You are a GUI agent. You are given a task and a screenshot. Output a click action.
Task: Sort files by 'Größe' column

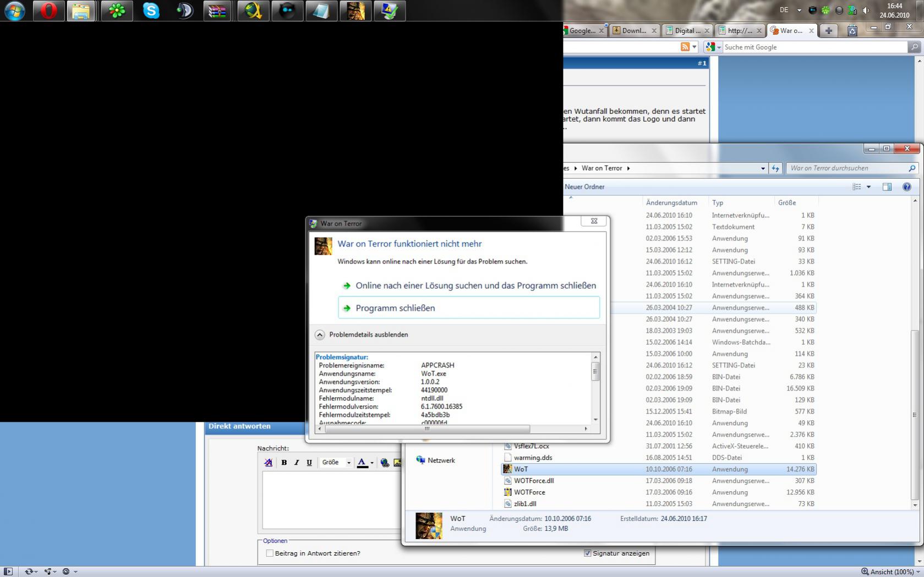click(x=796, y=203)
